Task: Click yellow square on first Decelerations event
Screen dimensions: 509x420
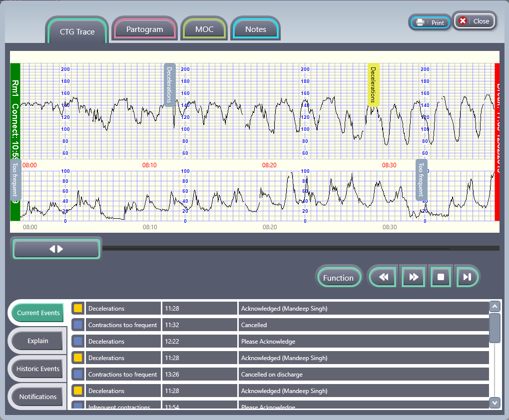Action: click(x=78, y=308)
